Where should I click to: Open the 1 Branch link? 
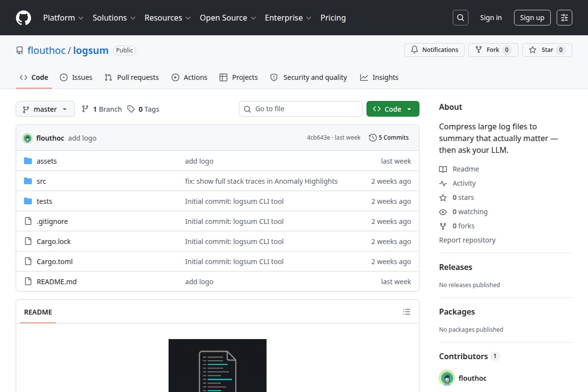(101, 109)
